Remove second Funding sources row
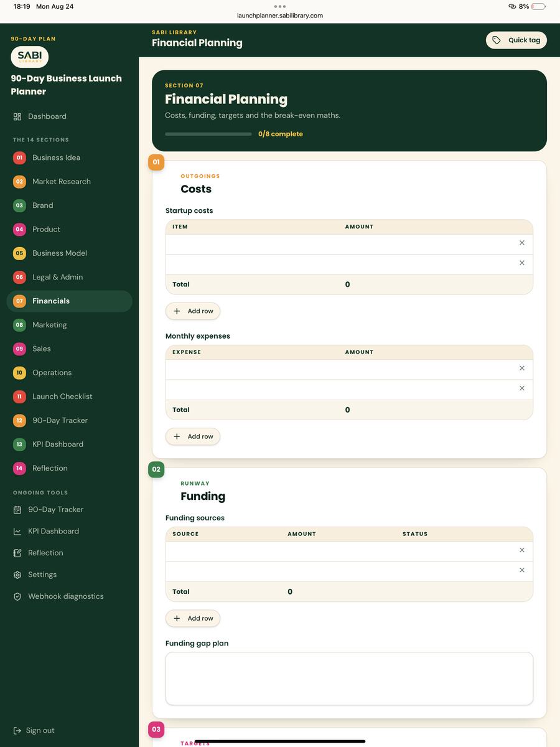This screenshot has height=747, width=560. [x=522, y=570]
